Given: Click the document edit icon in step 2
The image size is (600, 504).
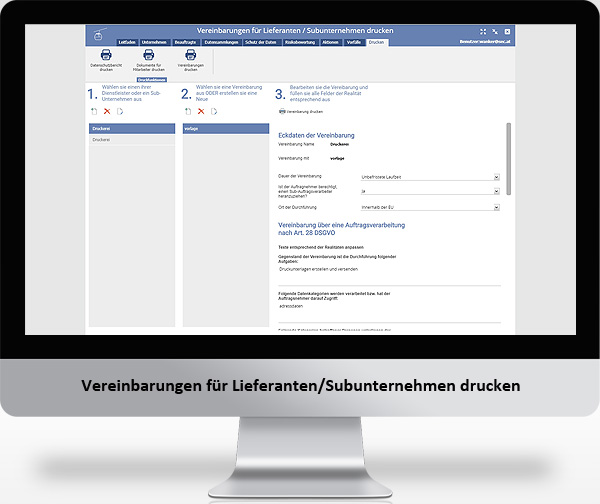Looking at the screenshot, I should (x=214, y=111).
